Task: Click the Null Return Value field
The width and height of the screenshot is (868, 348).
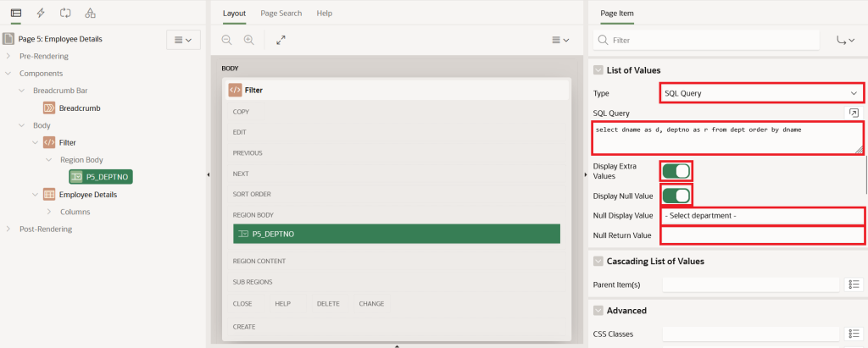Action: 762,235
